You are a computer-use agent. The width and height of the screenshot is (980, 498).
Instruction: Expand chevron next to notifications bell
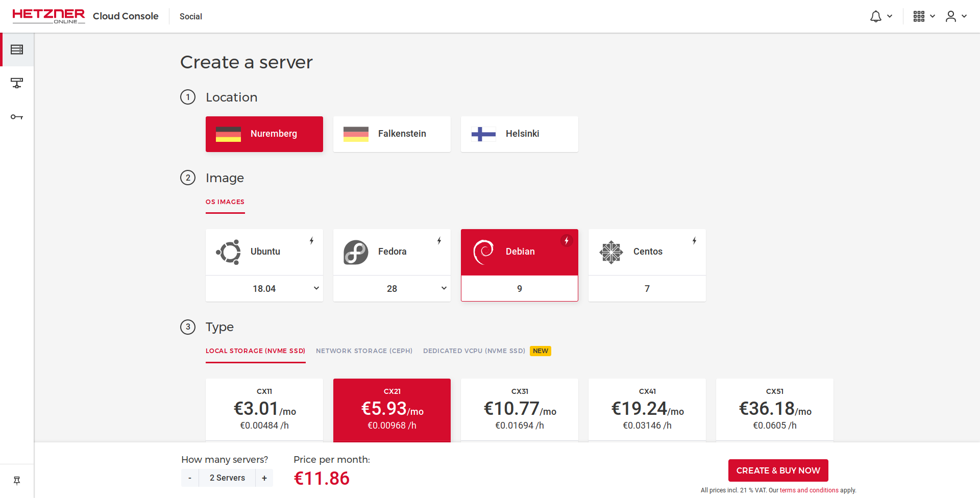[890, 16]
